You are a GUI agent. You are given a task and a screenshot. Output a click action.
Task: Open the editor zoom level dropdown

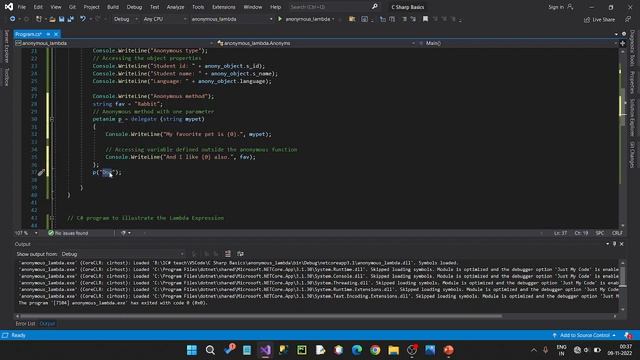(x=36, y=233)
